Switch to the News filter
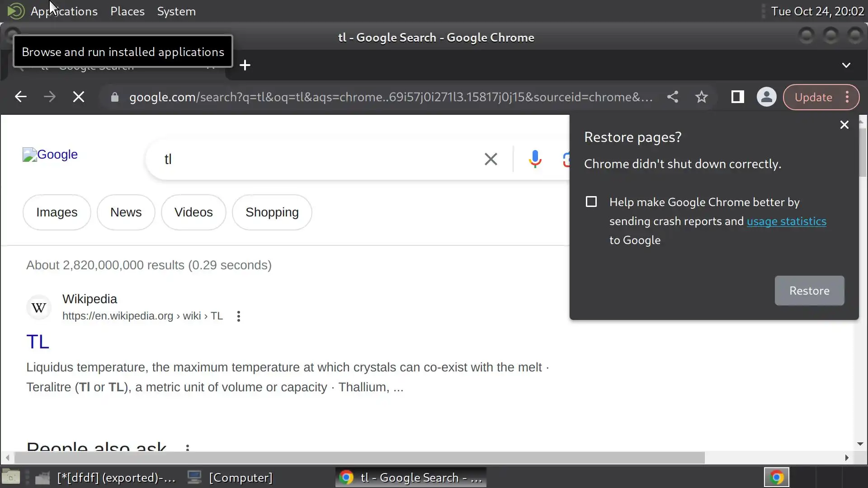Viewport: 868px width, 488px height. [126, 212]
